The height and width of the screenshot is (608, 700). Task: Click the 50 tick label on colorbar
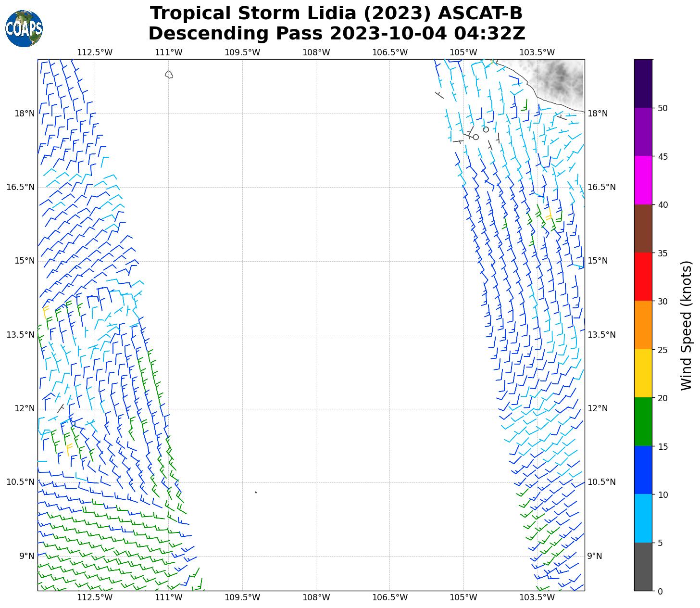pos(662,108)
